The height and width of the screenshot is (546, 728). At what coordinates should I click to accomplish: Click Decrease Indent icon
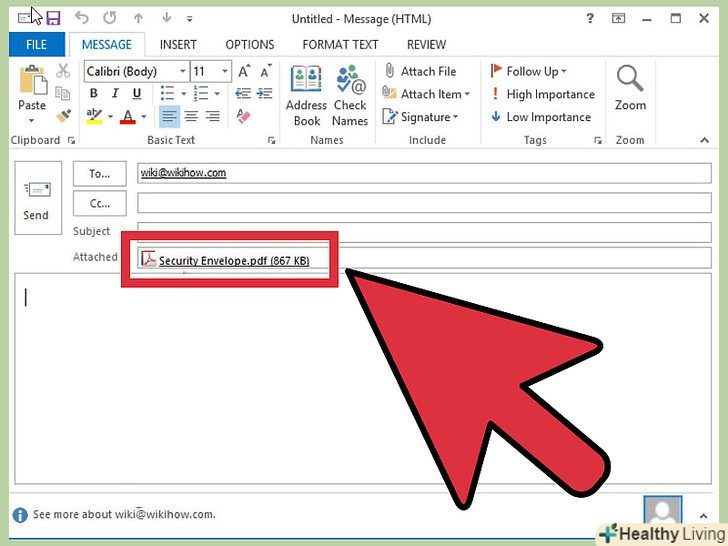coord(243,93)
